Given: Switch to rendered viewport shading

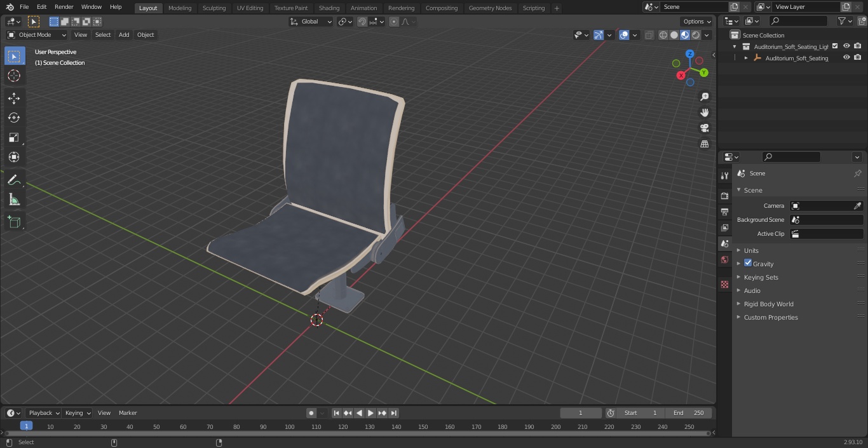Looking at the screenshot, I should tap(696, 35).
